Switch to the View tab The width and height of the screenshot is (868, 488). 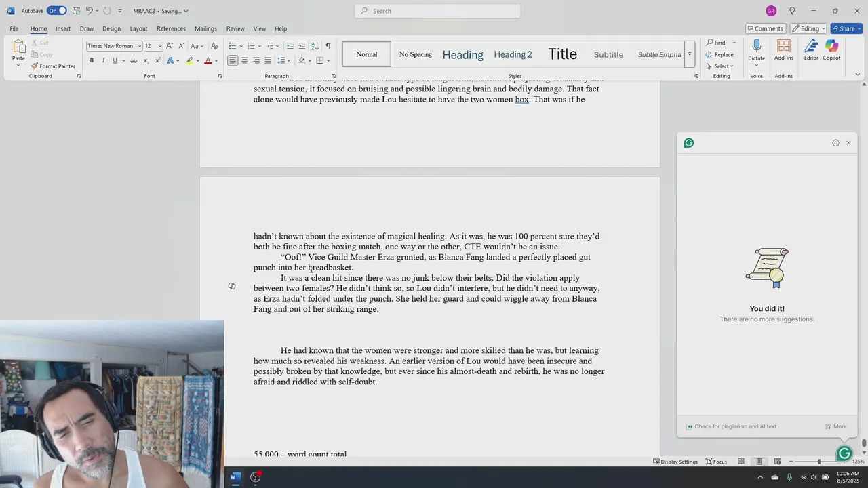(260, 28)
